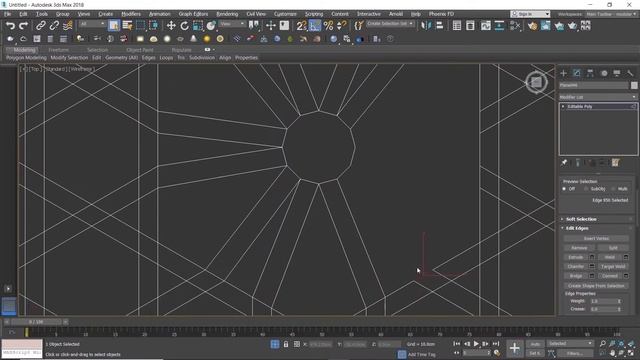Expand the Editable Poly stack entry

tap(563, 107)
